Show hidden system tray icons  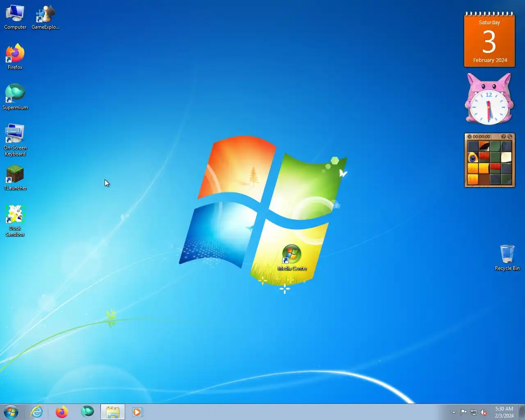(x=454, y=412)
